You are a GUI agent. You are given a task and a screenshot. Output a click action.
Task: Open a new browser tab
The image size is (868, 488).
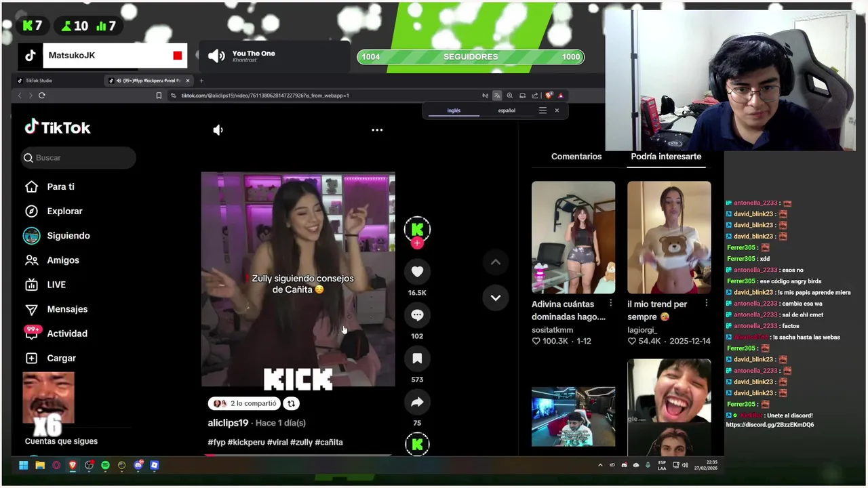point(201,81)
